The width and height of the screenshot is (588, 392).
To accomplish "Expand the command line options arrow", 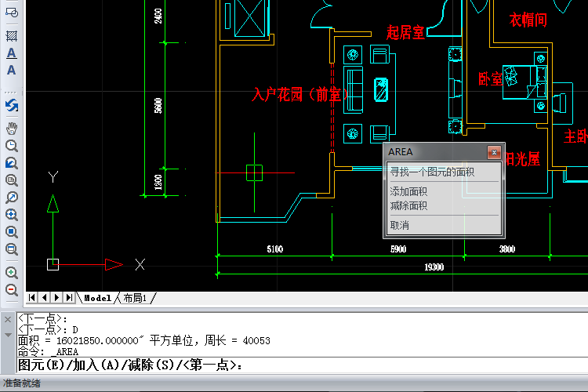I will tap(8, 335).
